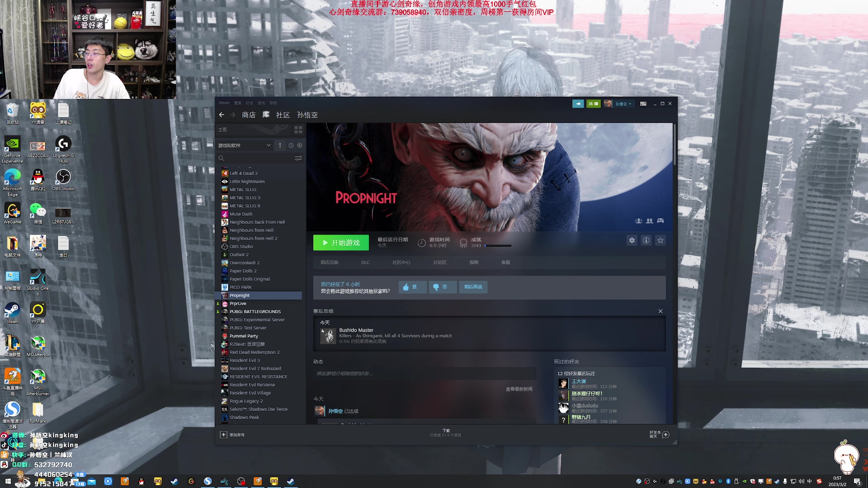Click the thumbs-up 是 recommendation button
This screenshot has height=488, width=868.
tap(412, 287)
